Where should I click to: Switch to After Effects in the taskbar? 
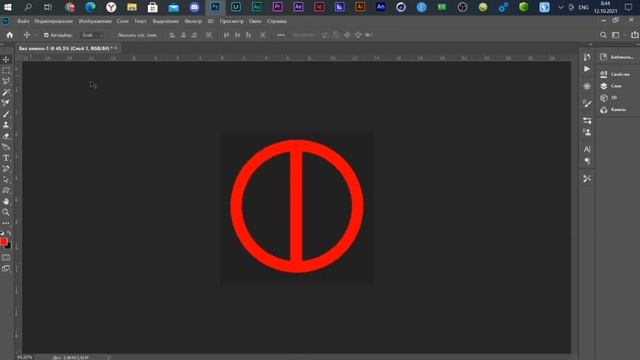tap(298, 7)
